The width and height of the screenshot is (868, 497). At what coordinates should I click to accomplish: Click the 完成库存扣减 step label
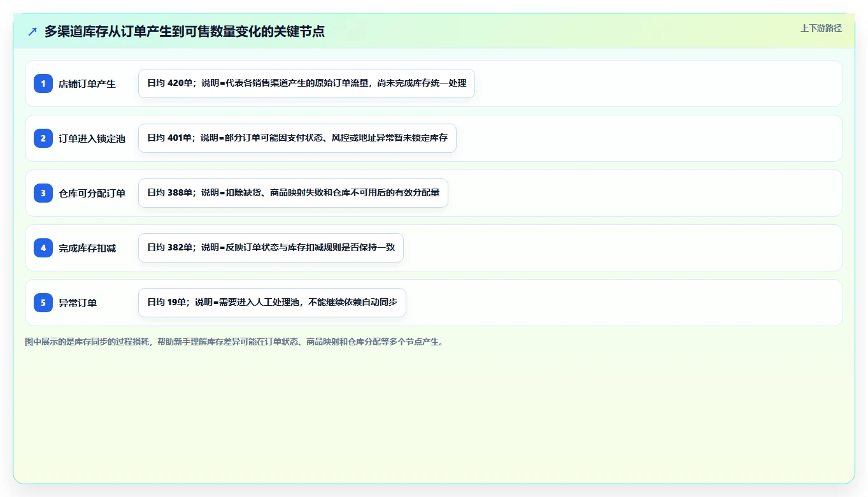(x=87, y=248)
